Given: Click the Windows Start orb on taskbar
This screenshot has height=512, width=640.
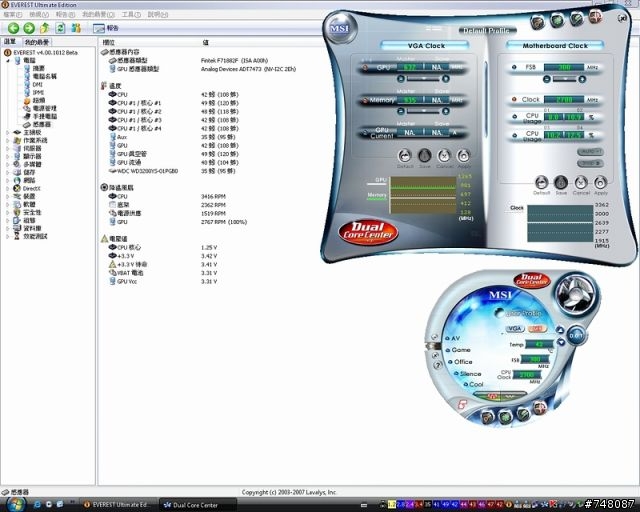Looking at the screenshot, I should coord(16,504).
